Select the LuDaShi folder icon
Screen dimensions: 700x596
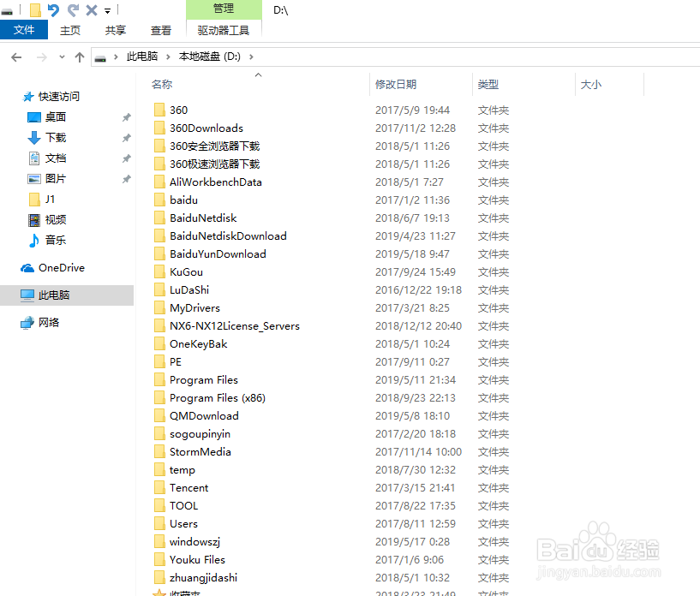tap(159, 289)
